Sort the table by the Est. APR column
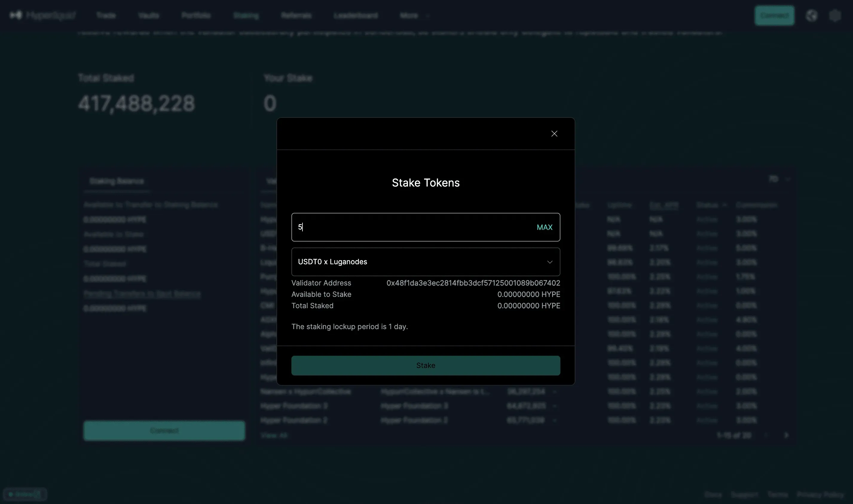The width and height of the screenshot is (853, 504). pyautogui.click(x=664, y=205)
